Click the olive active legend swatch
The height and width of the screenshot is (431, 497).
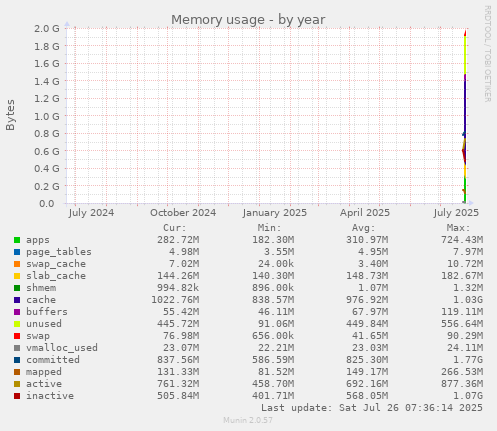click(17, 384)
